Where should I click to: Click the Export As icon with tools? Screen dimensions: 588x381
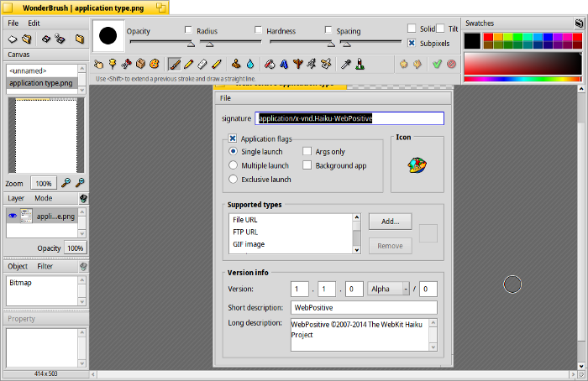pyautogui.click(x=60, y=39)
